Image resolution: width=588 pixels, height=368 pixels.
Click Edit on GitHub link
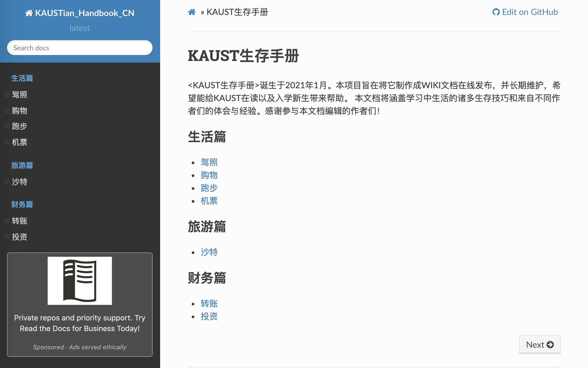point(530,12)
